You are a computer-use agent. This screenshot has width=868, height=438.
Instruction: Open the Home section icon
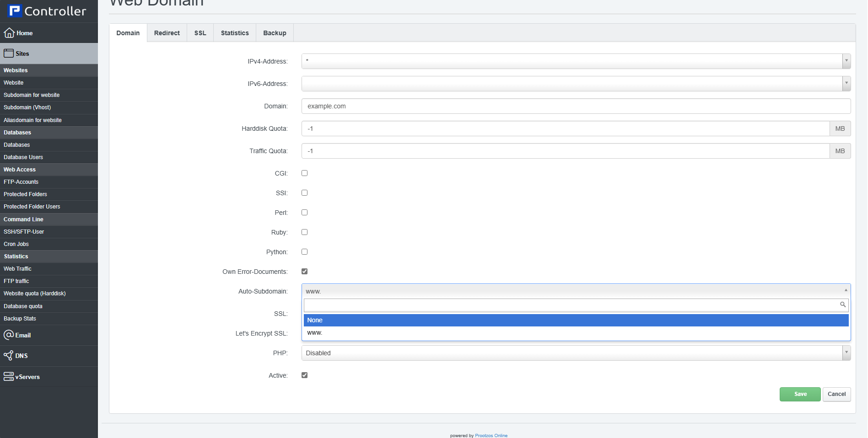(9, 33)
